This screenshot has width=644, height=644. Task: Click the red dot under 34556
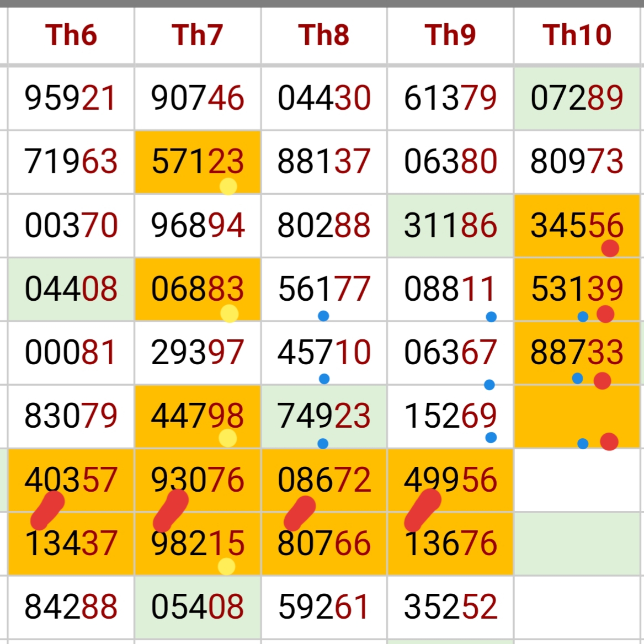pyautogui.click(x=610, y=248)
